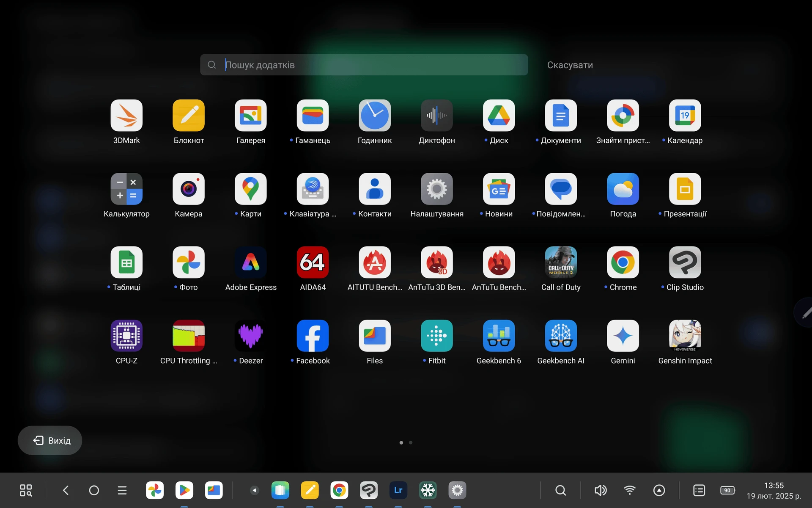Open Clip Studio from app grid
This screenshot has height=508, width=812.
point(685,262)
